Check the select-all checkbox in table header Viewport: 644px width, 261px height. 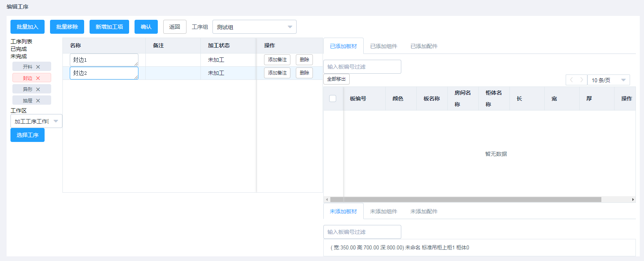(333, 99)
